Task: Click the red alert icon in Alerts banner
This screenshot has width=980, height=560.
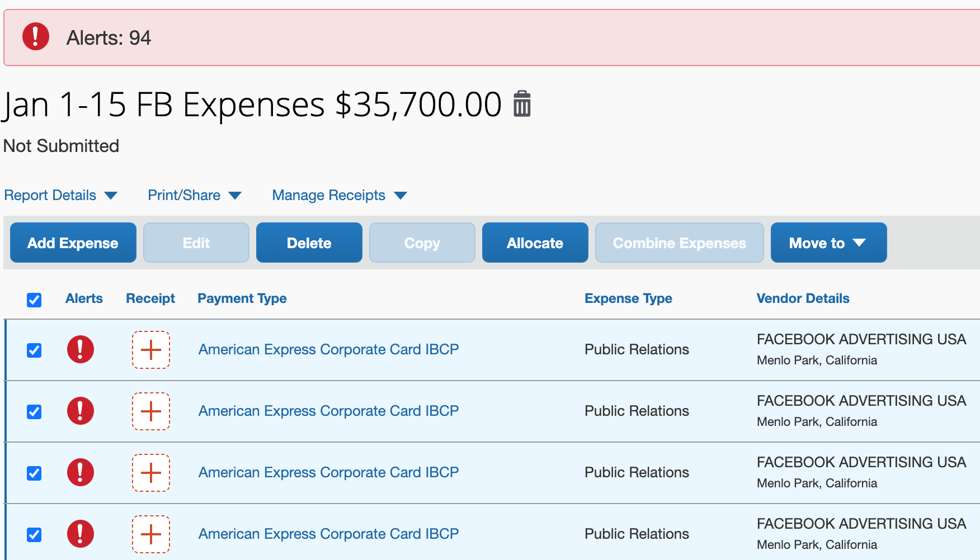Action: click(36, 37)
